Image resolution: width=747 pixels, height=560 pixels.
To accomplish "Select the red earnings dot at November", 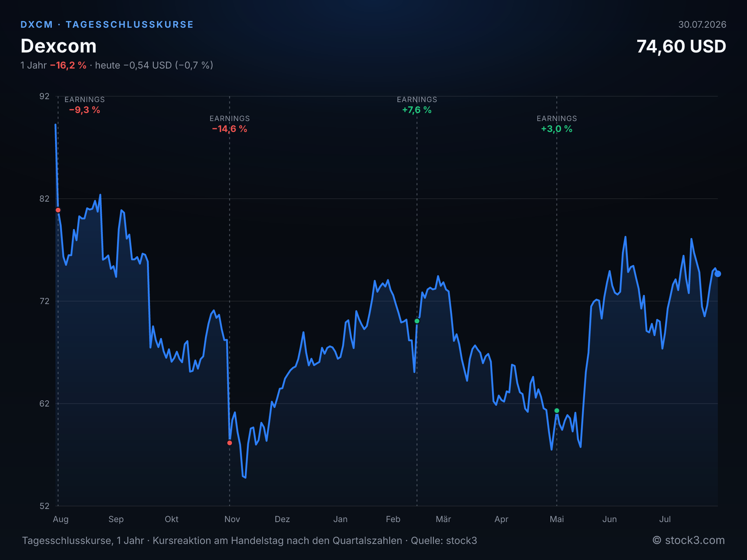I will pos(230,443).
